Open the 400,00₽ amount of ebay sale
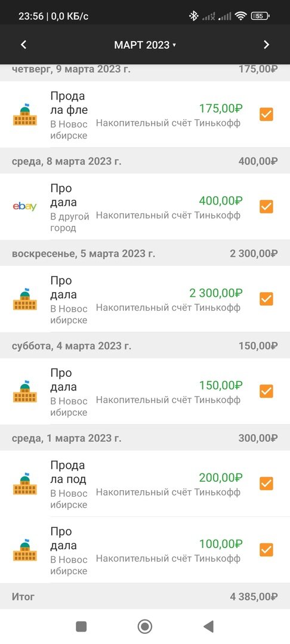290x644 pixels. pyautogui.click(x=221, y=201)
